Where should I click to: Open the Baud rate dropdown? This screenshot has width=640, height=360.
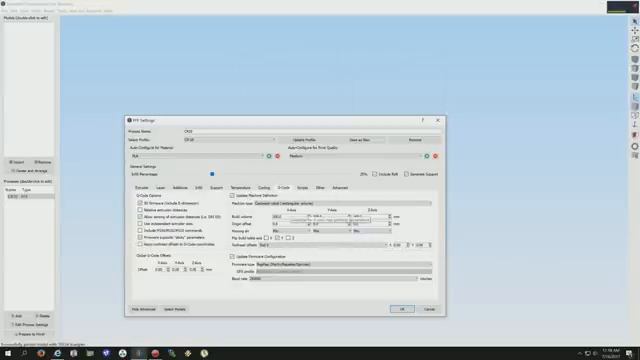(334, 279)
